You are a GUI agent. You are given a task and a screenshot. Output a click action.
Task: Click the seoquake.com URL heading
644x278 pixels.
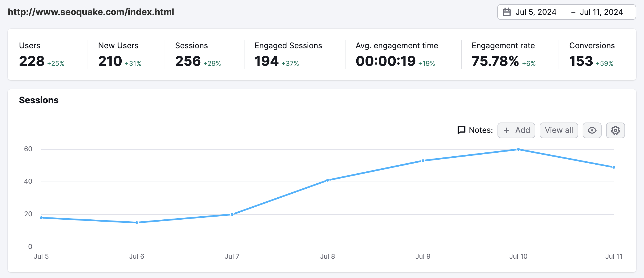pyautogui.click(x=91, y=12)
